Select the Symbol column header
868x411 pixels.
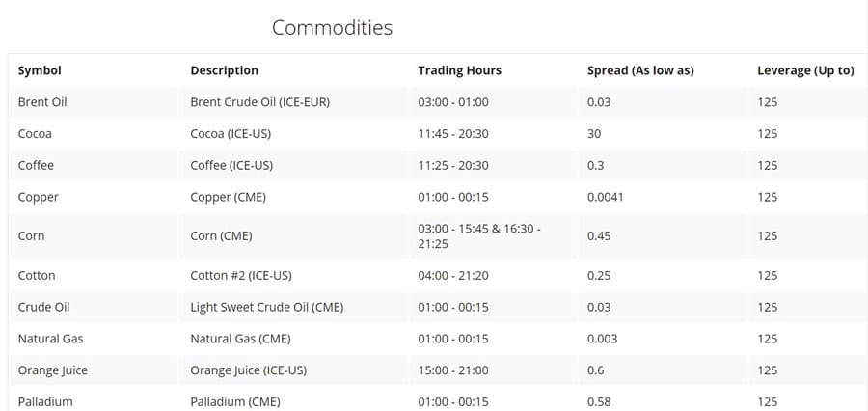pos(40,70)
